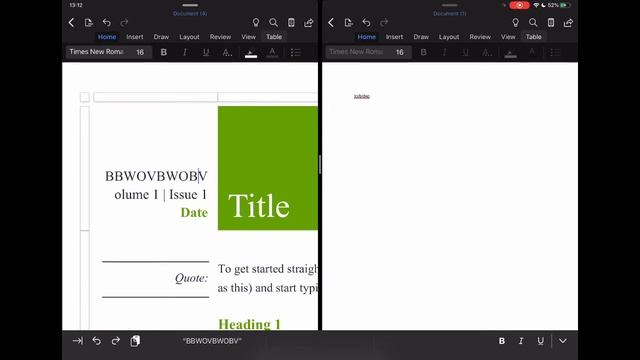Tap the tab key icon on keyboard bar
This screenshot has height=360, width=640.
(78, 340)
